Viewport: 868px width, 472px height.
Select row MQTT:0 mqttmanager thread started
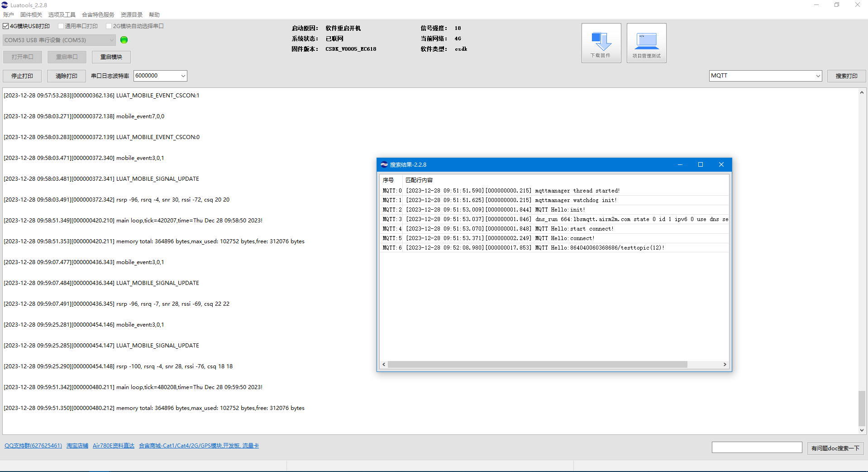tap(554, 191)
